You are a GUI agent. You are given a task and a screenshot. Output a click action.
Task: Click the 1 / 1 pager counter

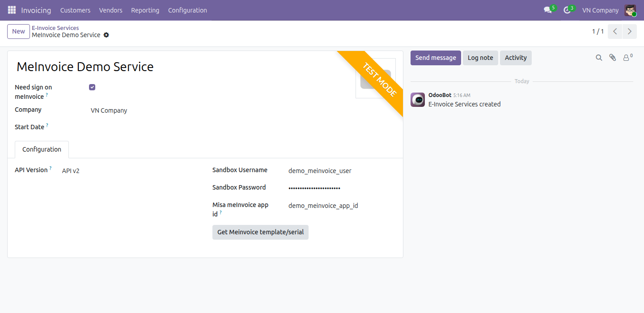pos(598,31)
